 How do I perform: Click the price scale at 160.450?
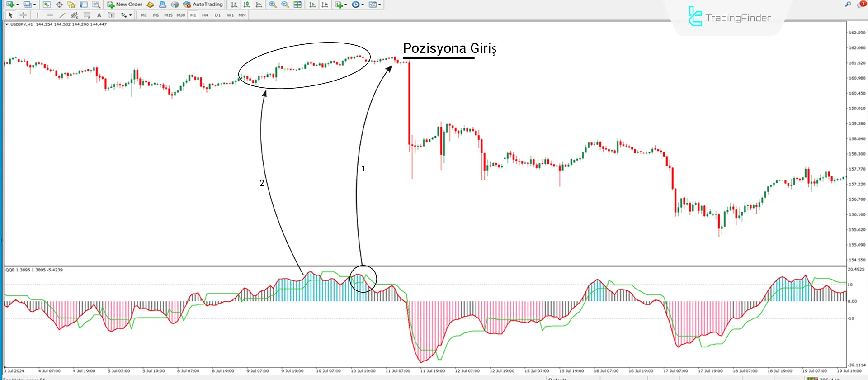point(857,93)
